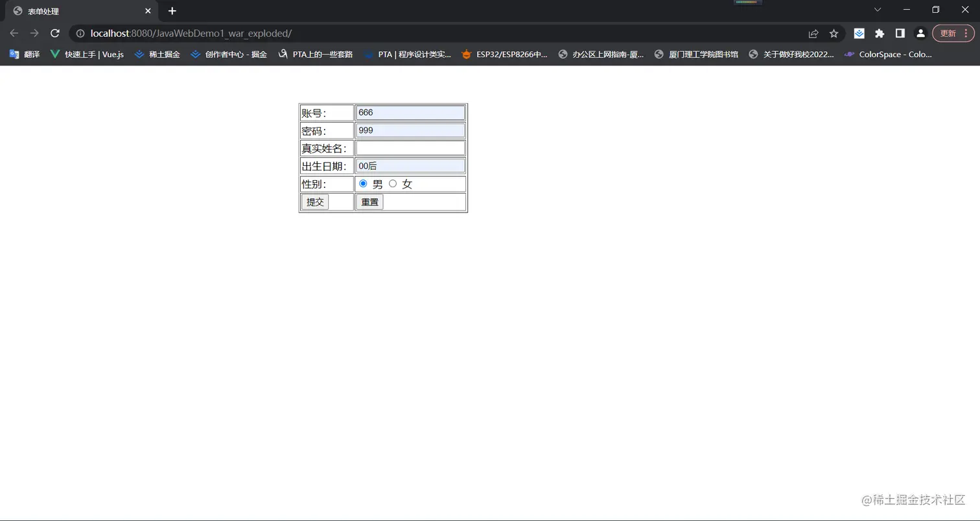Open the 稀土掘金 bookmark
The height and width of the screenshot is (521, 980).
157,54
